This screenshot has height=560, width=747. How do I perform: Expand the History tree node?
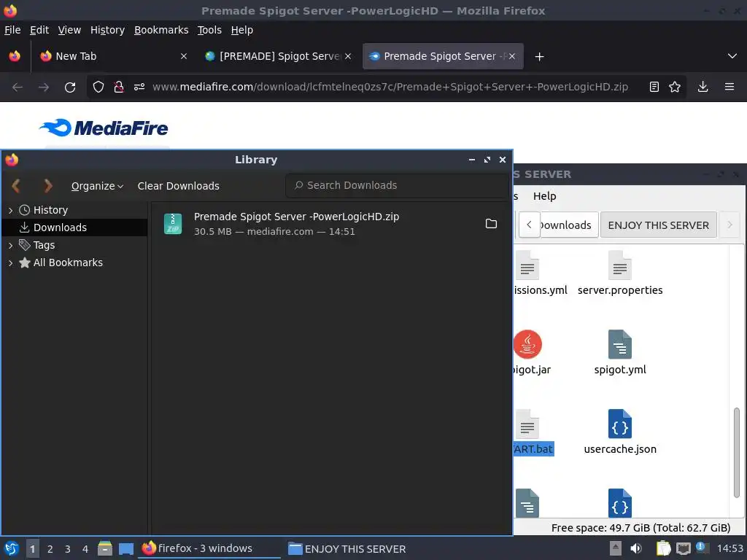pos(10,210)
